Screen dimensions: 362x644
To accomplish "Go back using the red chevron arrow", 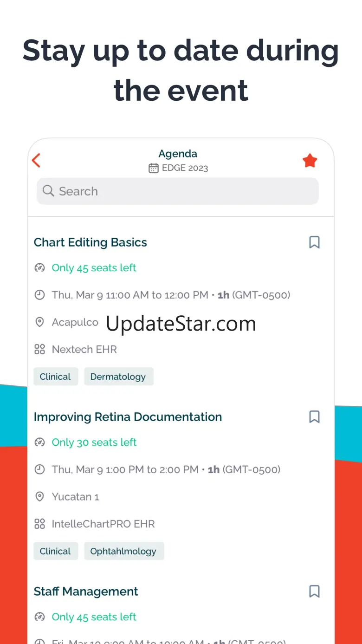I will [x=36, y=160].
